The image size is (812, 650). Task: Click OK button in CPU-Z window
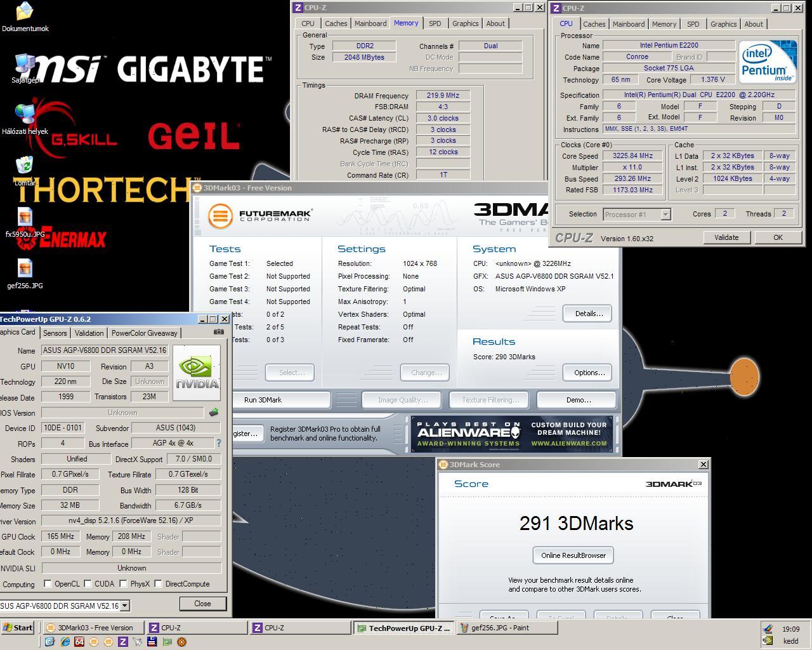coord(778,237)
